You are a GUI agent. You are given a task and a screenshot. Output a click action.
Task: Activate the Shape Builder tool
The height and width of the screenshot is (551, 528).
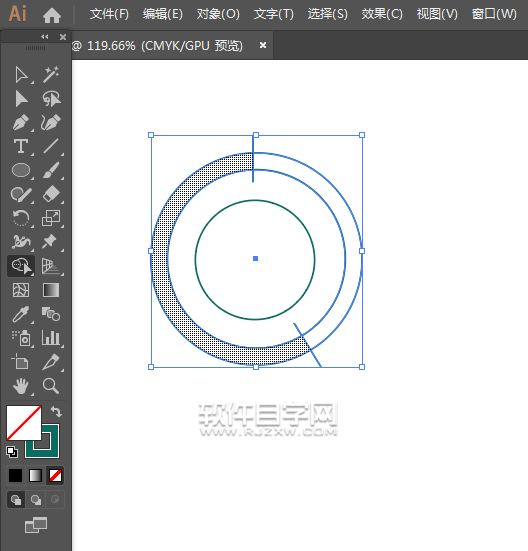click(x=21, y=266)
